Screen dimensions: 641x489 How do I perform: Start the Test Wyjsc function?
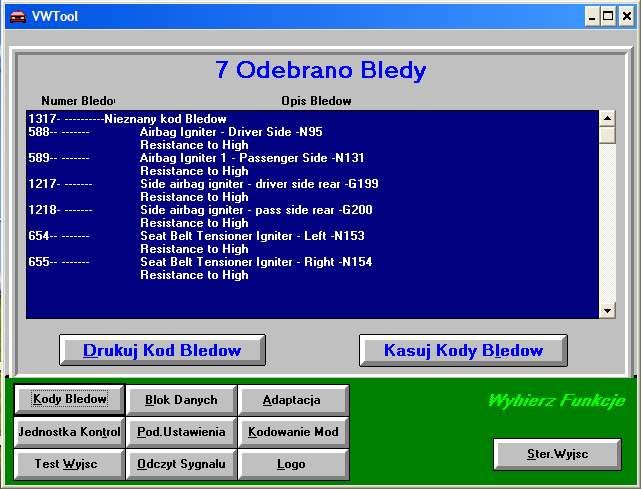tap(69, 464)
